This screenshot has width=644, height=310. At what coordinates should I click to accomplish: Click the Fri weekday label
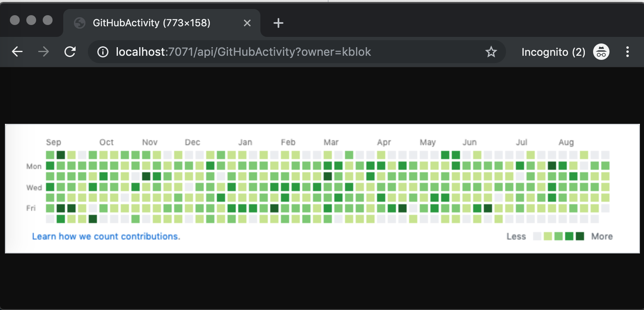pos(31,208)
